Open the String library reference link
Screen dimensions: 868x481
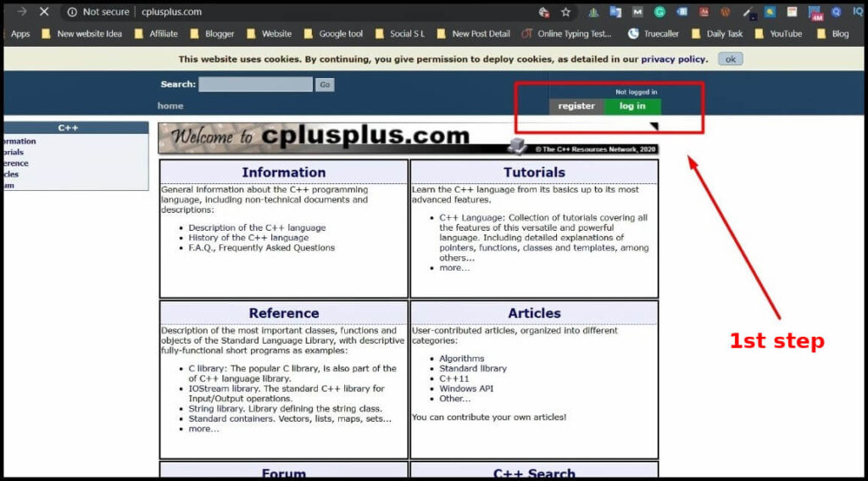point(214,409)
